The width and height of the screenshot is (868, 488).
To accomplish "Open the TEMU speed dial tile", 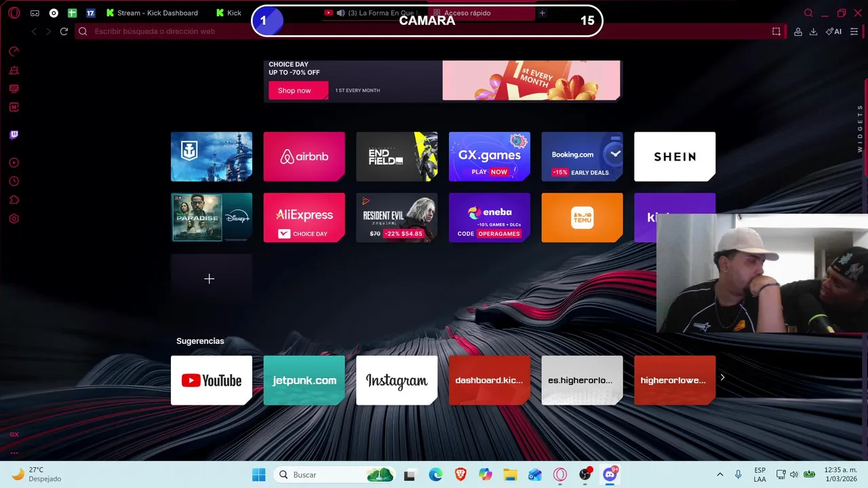I will [582, 218].
